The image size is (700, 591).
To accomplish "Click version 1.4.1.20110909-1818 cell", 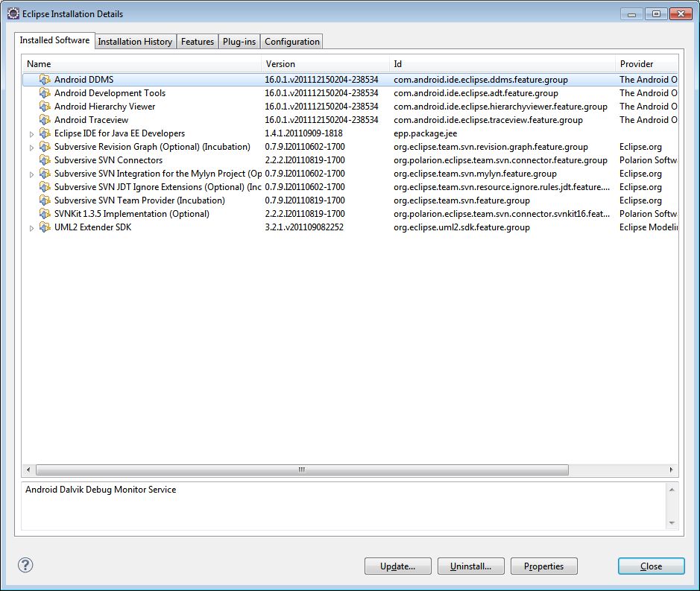I will (x=303, y=133).
